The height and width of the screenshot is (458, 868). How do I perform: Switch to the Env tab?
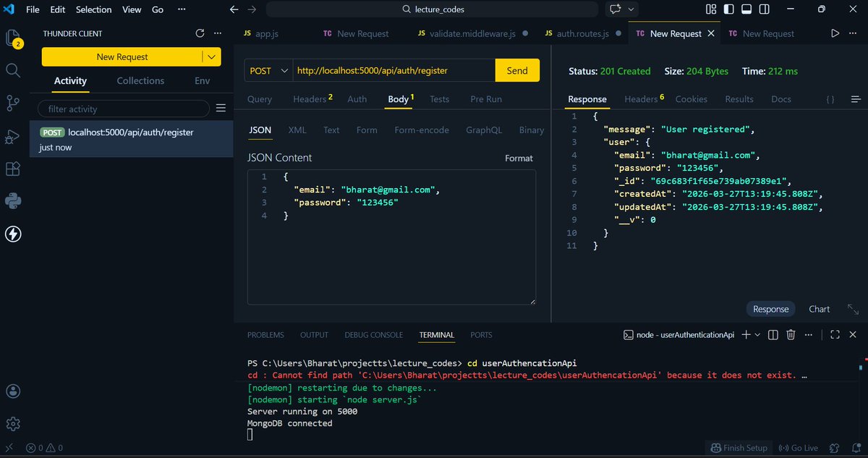point(202,80)
